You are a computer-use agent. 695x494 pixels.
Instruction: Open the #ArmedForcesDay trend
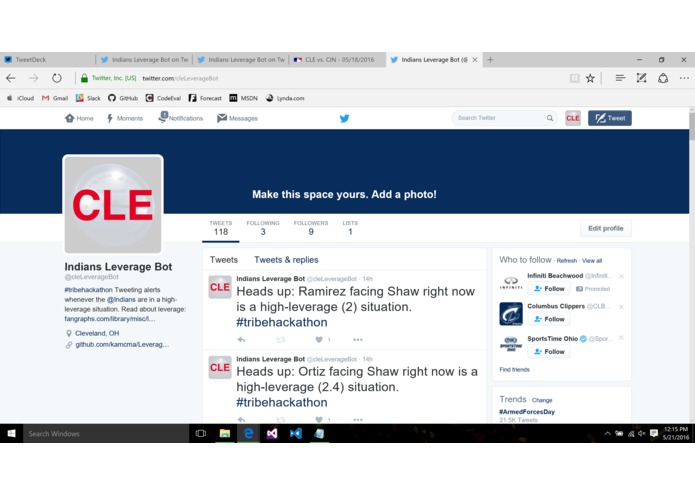(527, 412)
